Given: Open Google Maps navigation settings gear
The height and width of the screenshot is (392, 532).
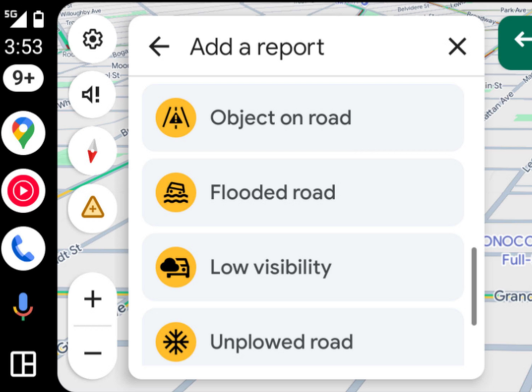Looking at the screenshot, I should [92, 39].
